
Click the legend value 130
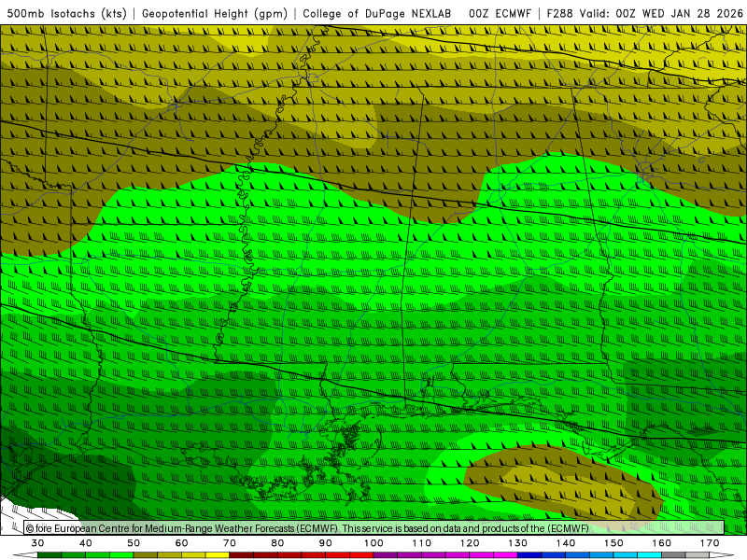pos(518,543)
